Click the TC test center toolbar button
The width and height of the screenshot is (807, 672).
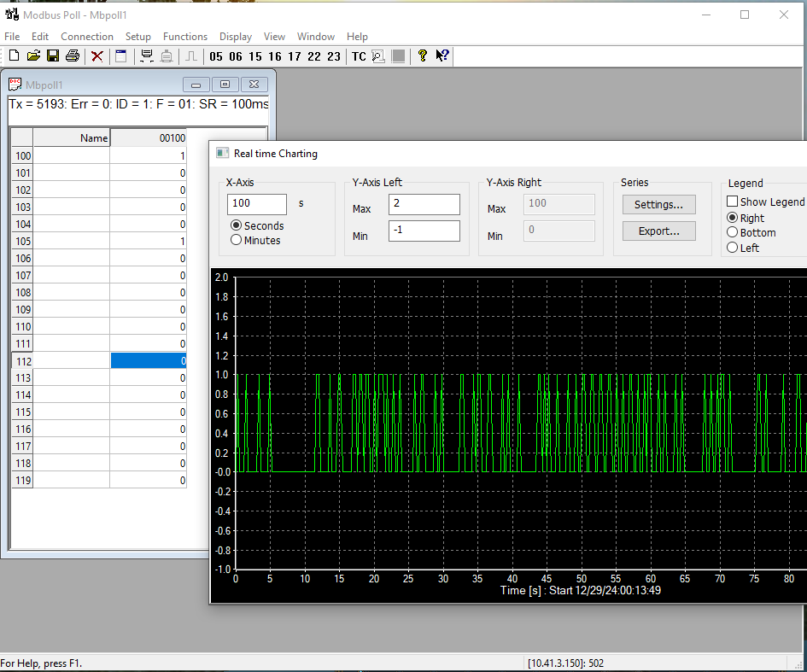359,56
